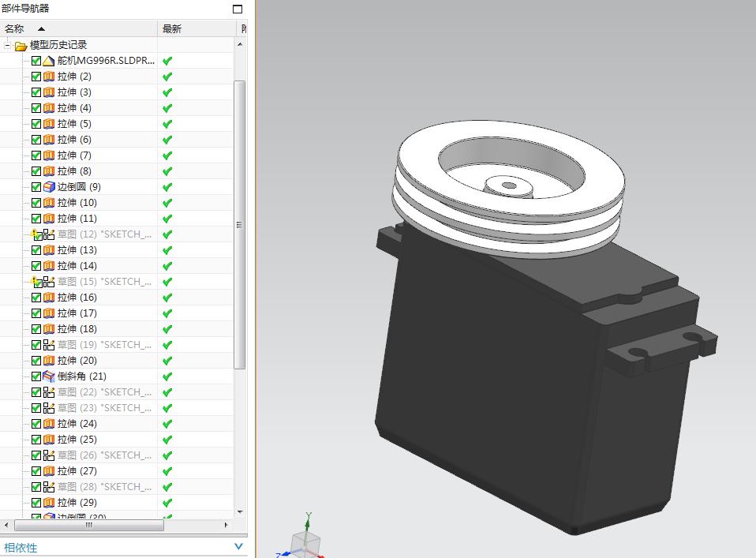Click the 拉伸 (27) extrude icon

coord(49,470)
